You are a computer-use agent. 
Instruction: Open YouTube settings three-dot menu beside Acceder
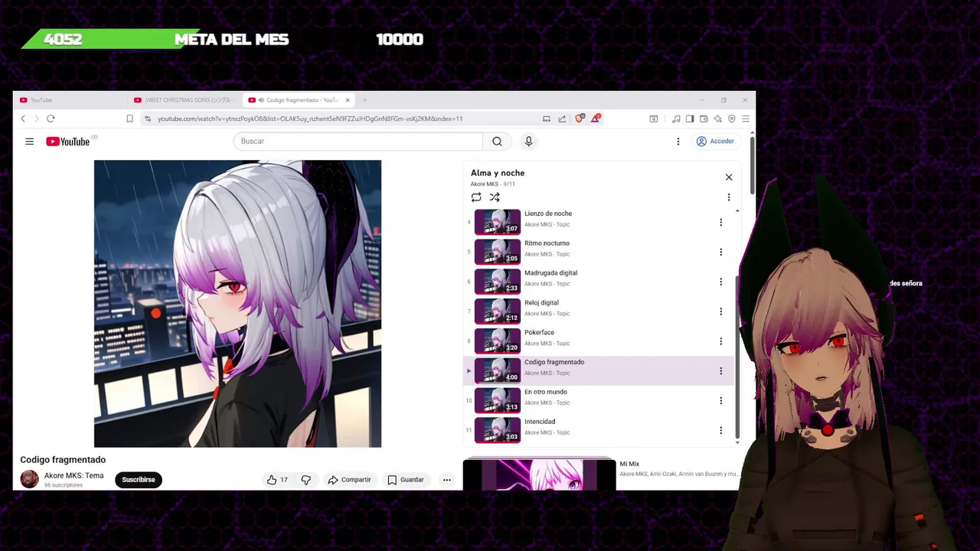click(678, 141)
